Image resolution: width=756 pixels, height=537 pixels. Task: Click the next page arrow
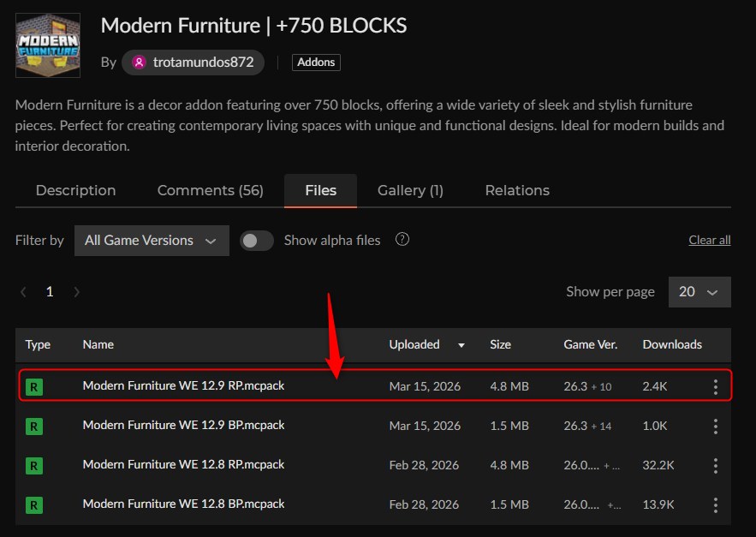click(x=76, y=291)
